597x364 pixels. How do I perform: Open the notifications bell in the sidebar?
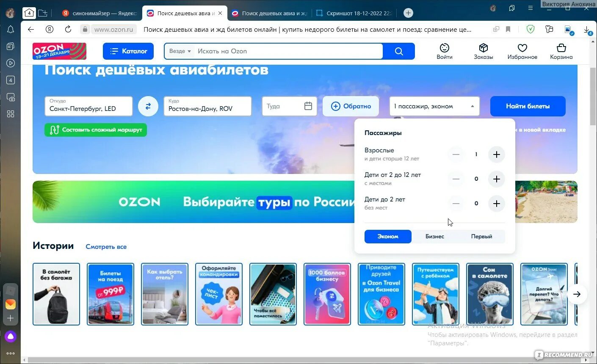click(11, 30)
